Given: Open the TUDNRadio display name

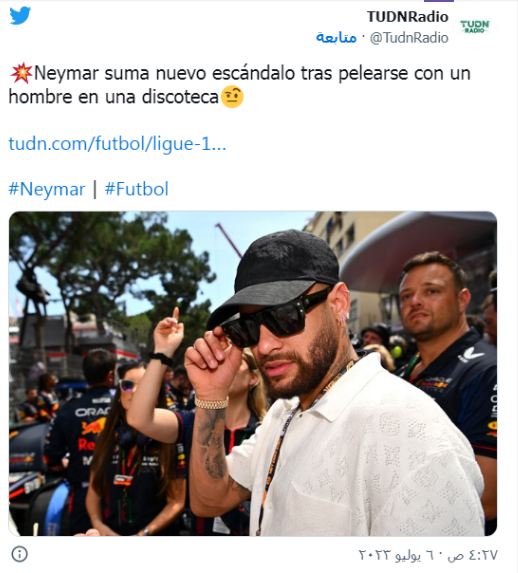Looking at the screenshot, I should (x=408, y=17).
